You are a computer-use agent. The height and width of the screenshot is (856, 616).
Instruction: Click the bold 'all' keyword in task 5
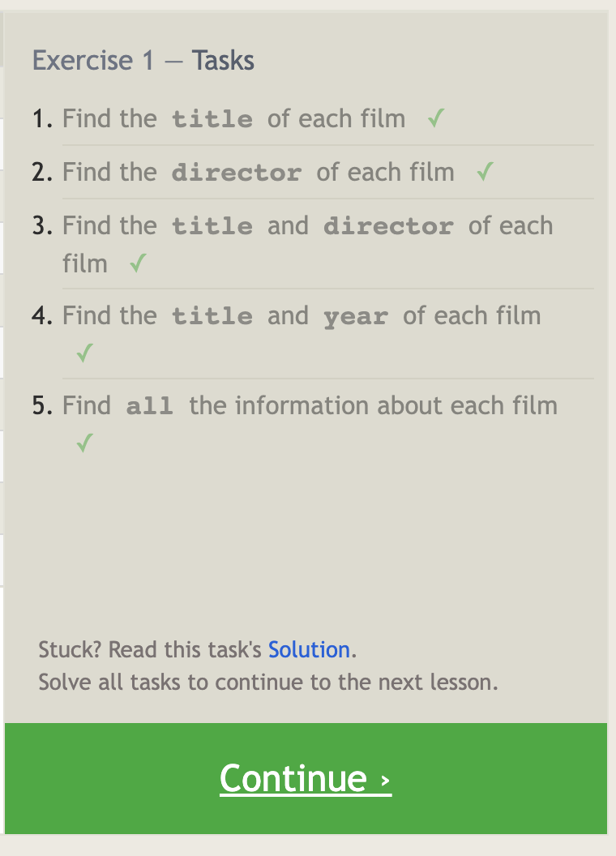pyautogui.click(x=150, y=406)
